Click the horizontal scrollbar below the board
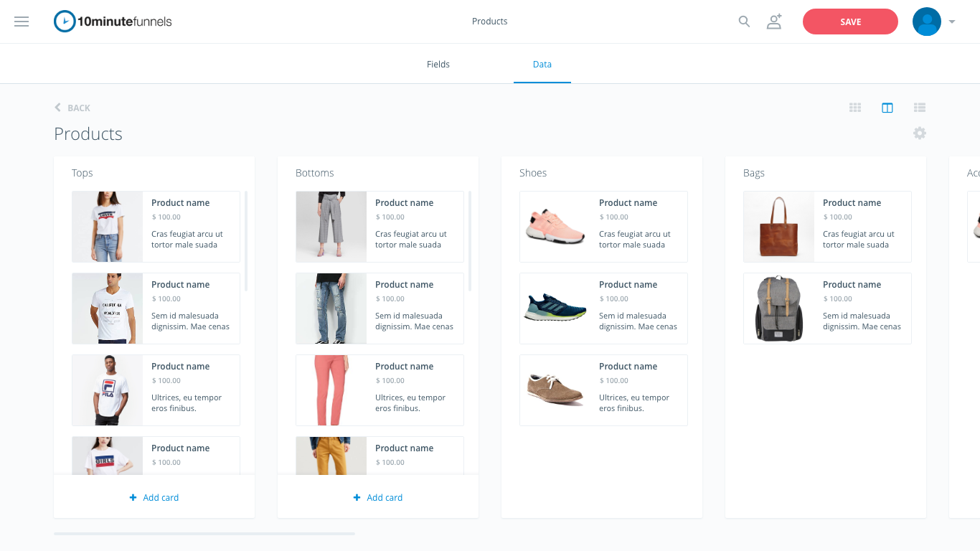Image resolution: width=980 pixels, height=551 pixels. 204,533
